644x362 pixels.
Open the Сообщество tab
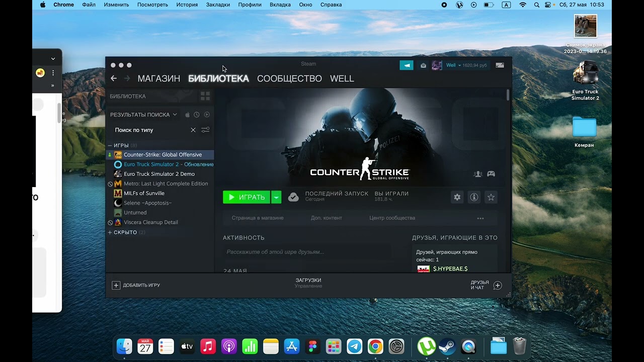point(289,78)
